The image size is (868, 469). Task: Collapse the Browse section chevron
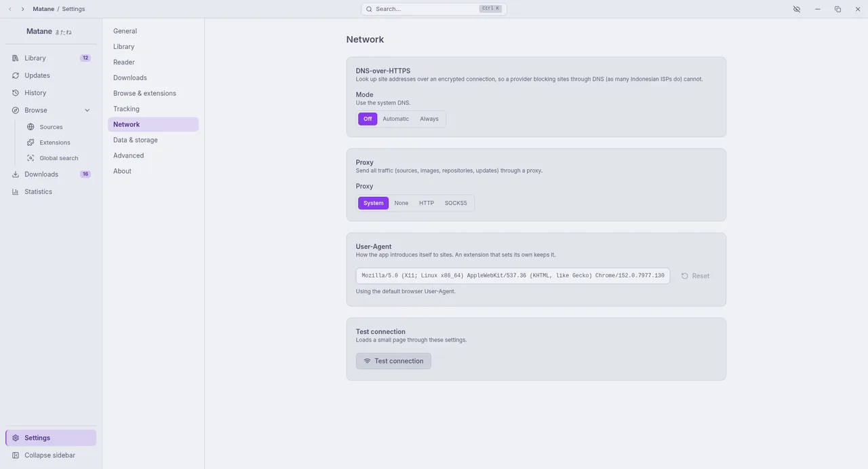pos(87,111)
